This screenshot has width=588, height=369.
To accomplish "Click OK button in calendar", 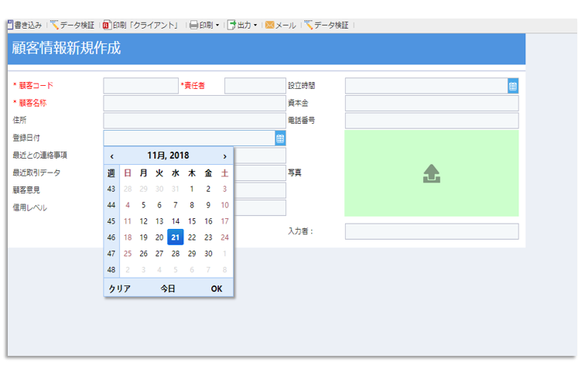I will tap(217, 289).
